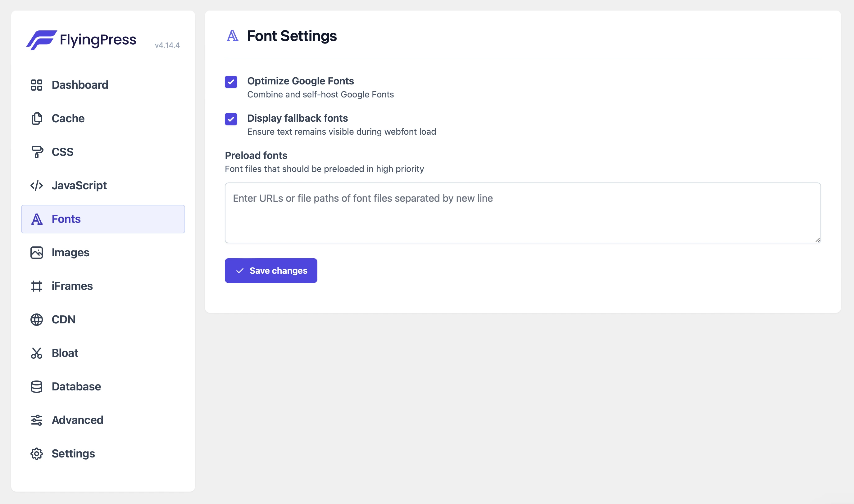Screen dimensions: 854x504
Task: Select the CDN globe icon
Action: point(36,319)
